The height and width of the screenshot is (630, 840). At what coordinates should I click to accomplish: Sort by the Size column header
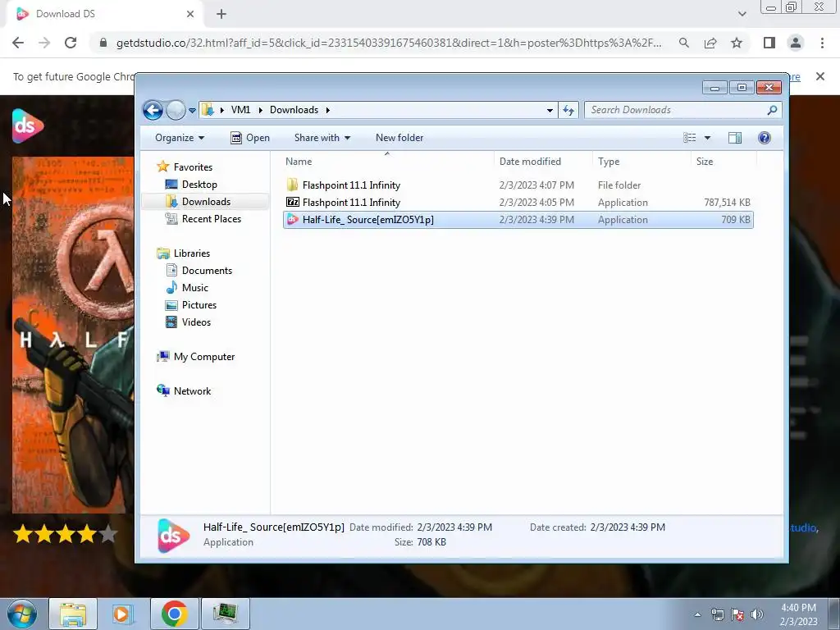pos(724,162)
